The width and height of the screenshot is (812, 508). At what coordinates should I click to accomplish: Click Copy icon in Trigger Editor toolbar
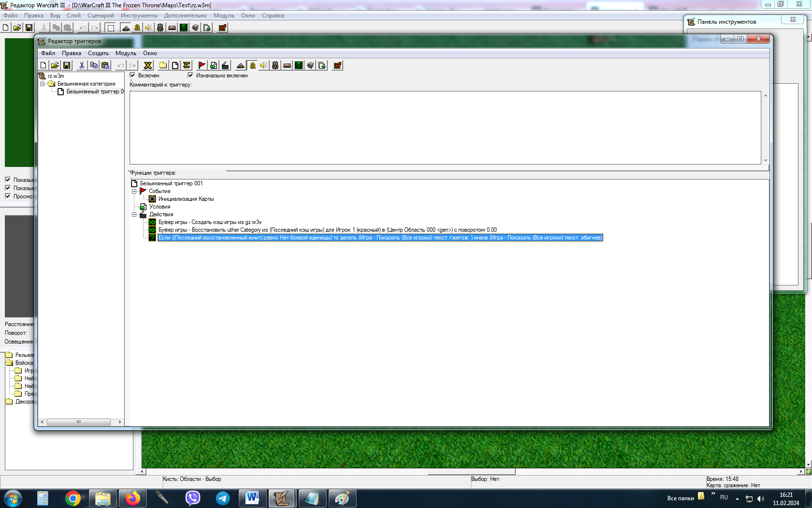point(94,65)
